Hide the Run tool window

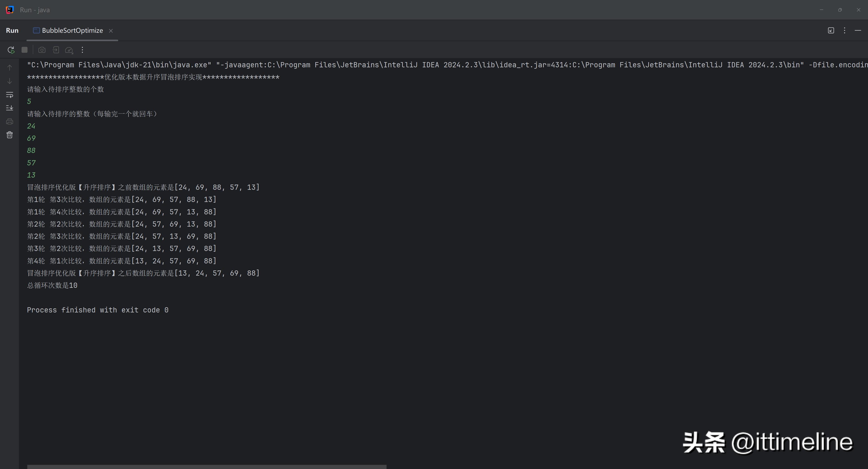pos(858,31)
